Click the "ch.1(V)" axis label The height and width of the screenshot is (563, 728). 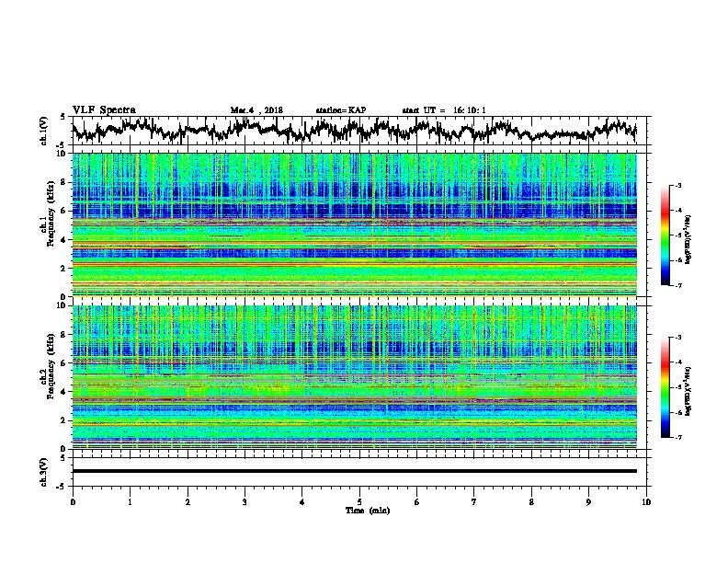tap(44, 131)
